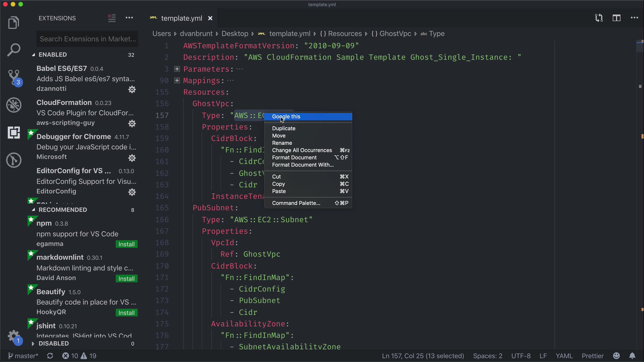Install the markdownlint extension

pyautogui.click(x=126, y=279)
